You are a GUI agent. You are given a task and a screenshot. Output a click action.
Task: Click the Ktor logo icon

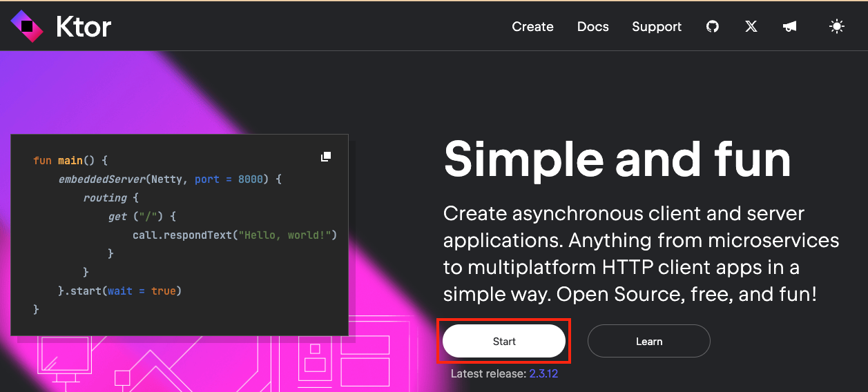[x=27, y=26]
